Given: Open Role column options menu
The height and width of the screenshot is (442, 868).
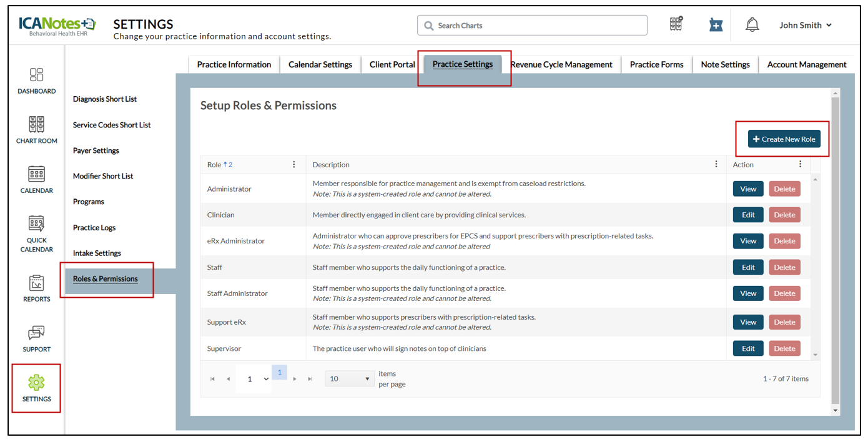Looking at the screenshot, I should [294, 165].
